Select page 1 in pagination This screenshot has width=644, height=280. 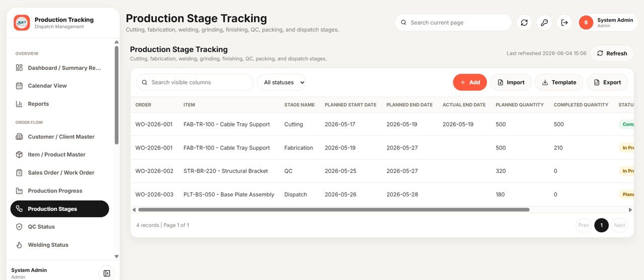pos(601,225)
